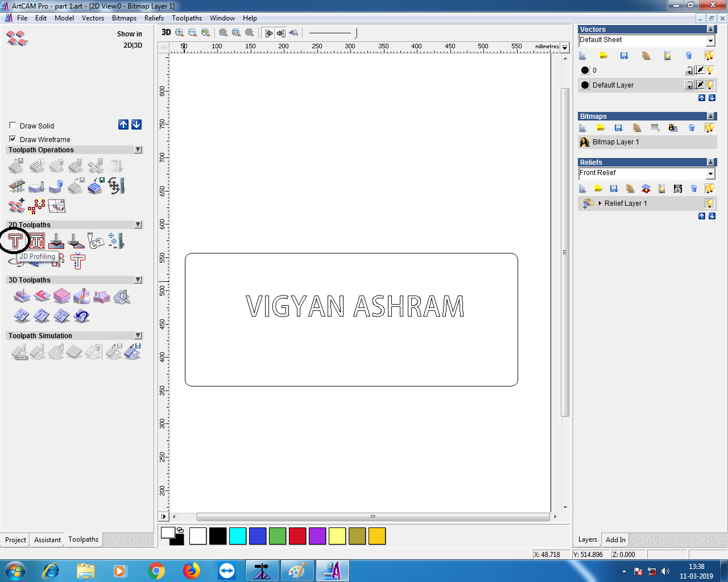Open the Reliefs menu
The image size is (728, 582).
154,18
